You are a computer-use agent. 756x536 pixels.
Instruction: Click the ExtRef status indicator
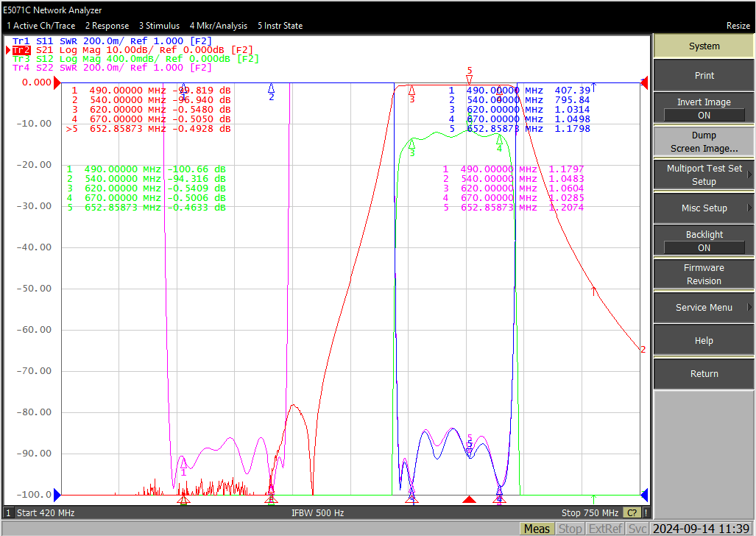605,529
